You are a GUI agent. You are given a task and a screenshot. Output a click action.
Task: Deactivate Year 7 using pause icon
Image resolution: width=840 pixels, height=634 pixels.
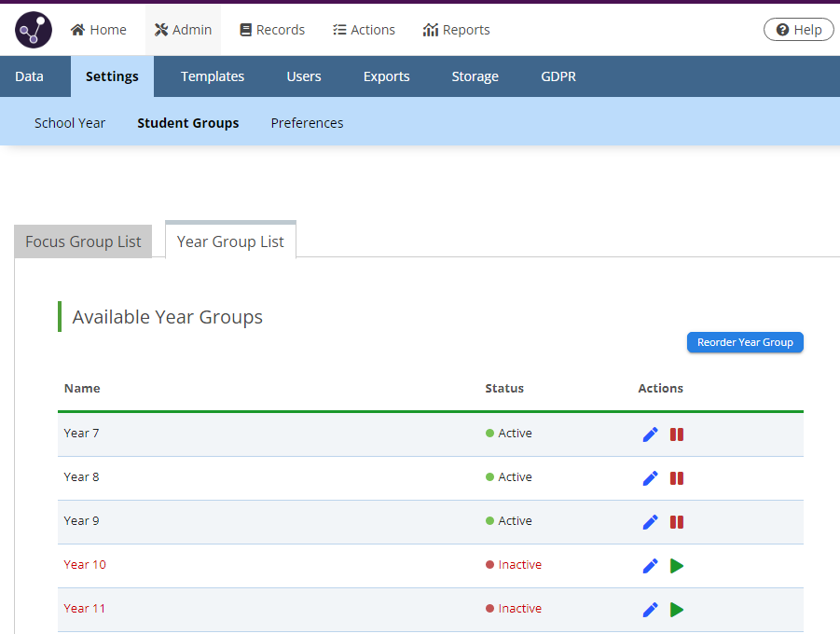point(677,434)
